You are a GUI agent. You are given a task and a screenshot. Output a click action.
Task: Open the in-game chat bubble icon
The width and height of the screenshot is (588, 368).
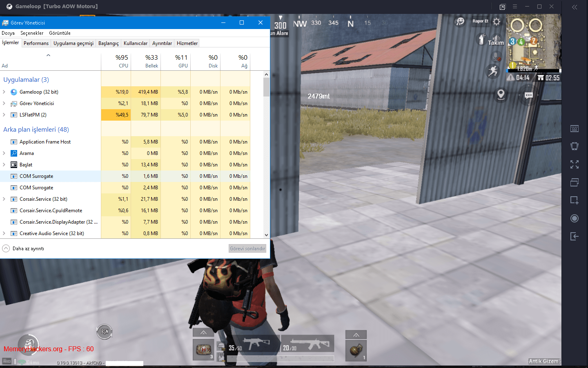(529, 95)
